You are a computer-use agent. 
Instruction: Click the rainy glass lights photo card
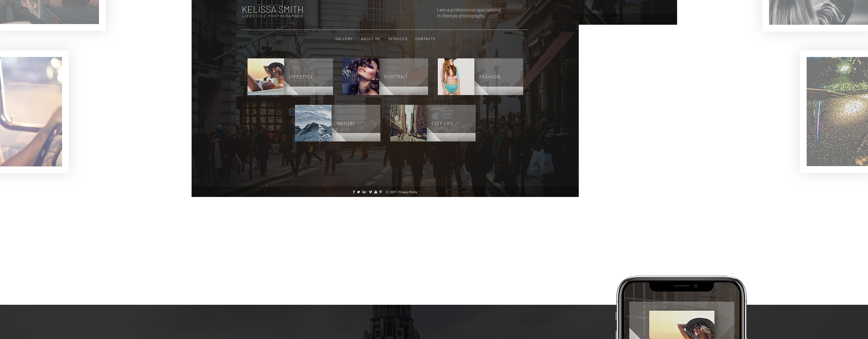(834, 112)
